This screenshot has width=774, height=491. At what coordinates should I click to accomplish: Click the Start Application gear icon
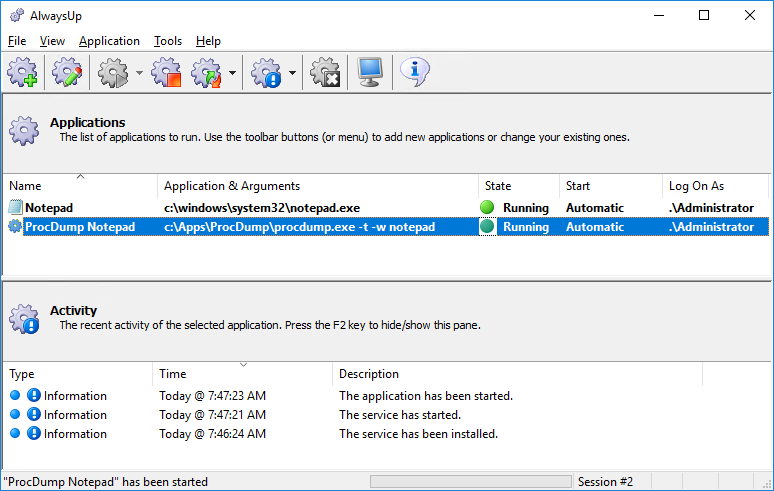tap(113, 73)
